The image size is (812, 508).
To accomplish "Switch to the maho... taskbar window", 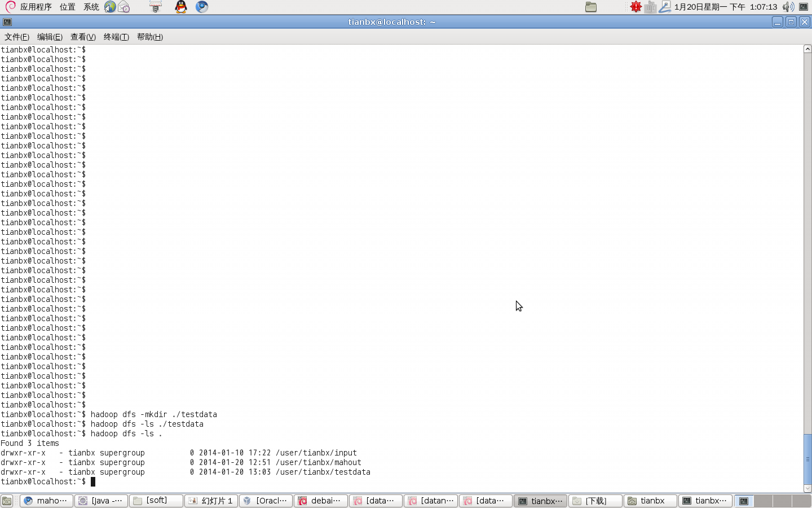I will [46, 501].
